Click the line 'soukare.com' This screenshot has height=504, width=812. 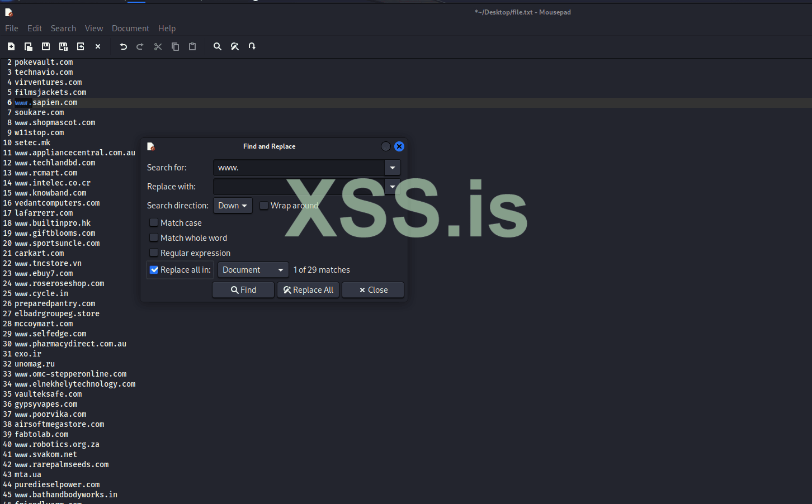[39, 112]
